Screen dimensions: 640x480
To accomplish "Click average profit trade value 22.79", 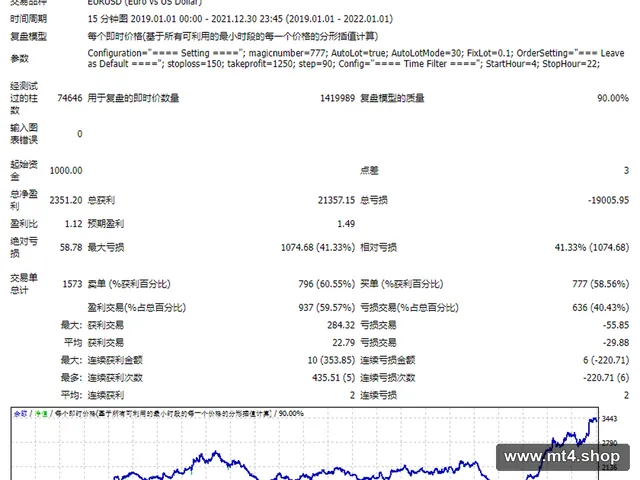I will coord(344,343).
